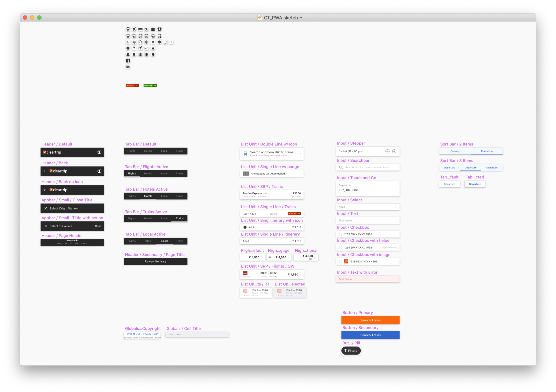Screen dimensions: 556x392
Task: Select Trains tab in Trains Active bar
Action: 180,219
